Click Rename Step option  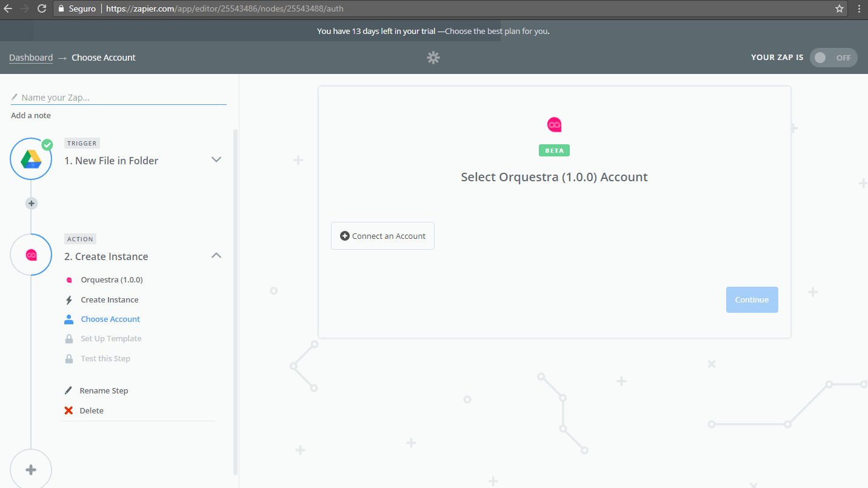tap(104, 390)
